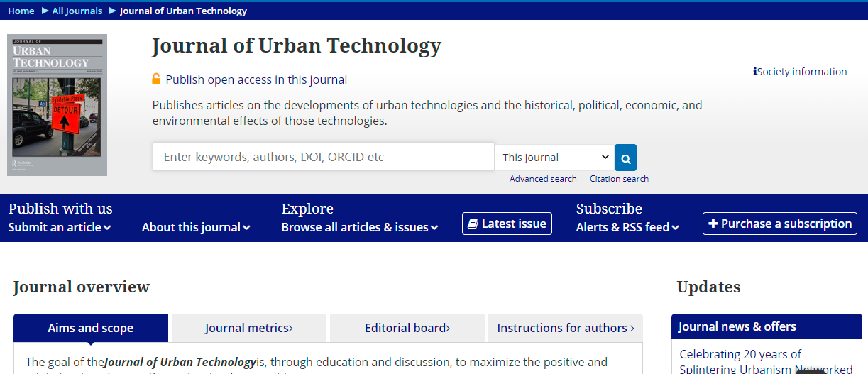Click the magnifying glass search button
The width and height of the screenshot is (868, 374).
pos(625,158)
